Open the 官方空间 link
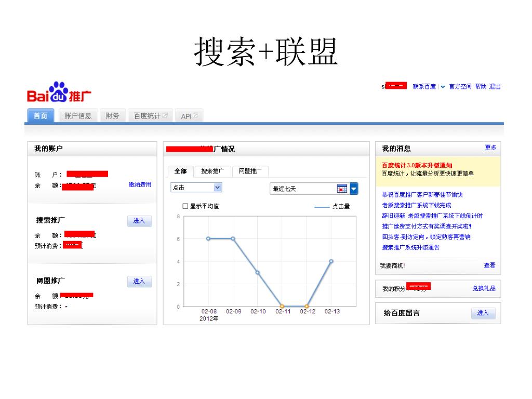532x399 pixels. 460,87
